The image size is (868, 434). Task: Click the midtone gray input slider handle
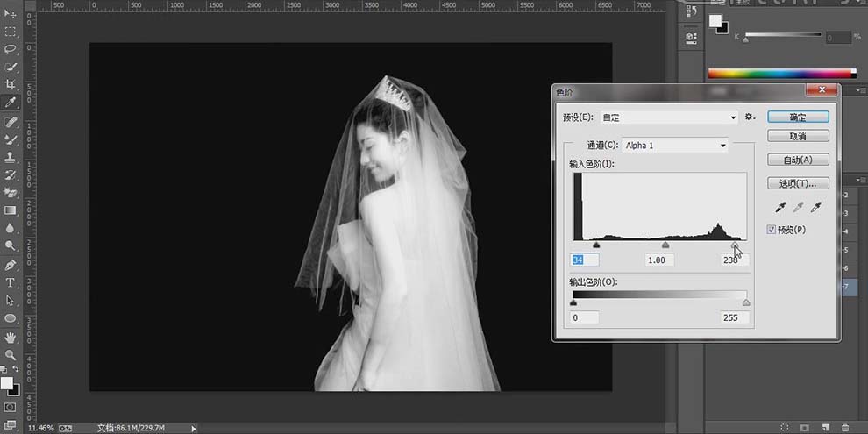(x=665, y=246)
